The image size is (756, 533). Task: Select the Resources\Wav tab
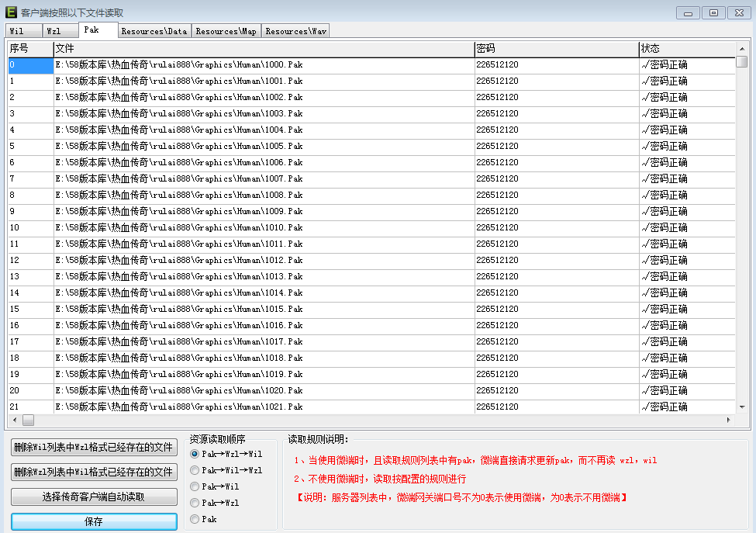point(295,31)
